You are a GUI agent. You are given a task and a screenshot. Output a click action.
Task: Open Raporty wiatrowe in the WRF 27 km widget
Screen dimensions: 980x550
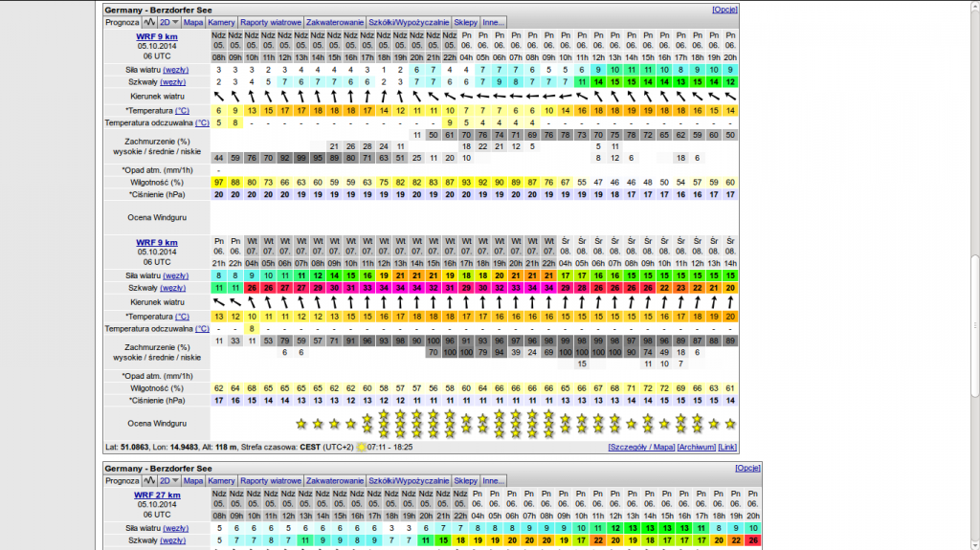(x=271, y=480)
